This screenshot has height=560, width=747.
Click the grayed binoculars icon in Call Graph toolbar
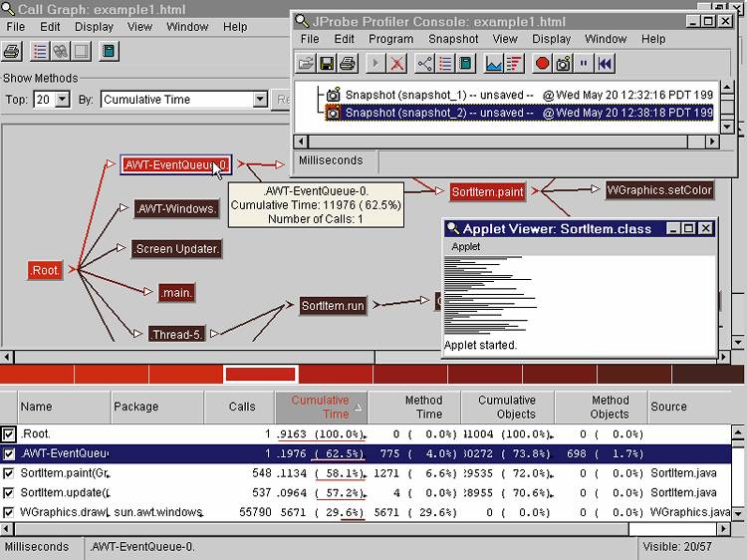tap(60, 51)
